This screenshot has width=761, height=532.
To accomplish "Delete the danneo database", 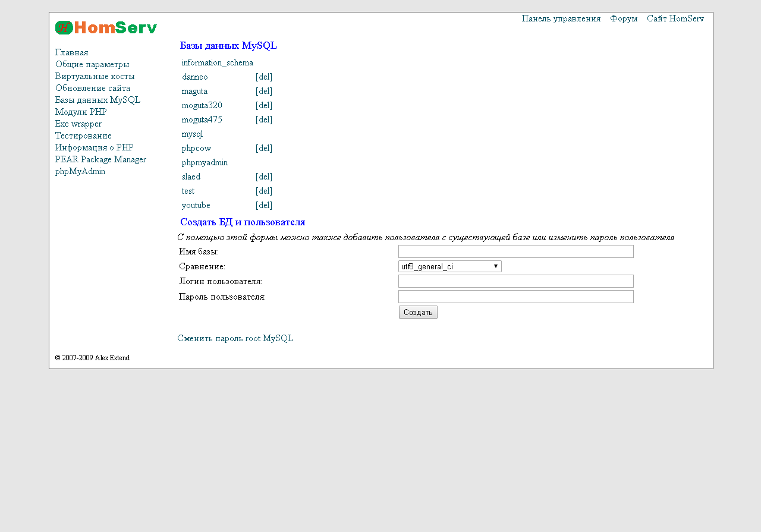I will click(x=263, y=77).
